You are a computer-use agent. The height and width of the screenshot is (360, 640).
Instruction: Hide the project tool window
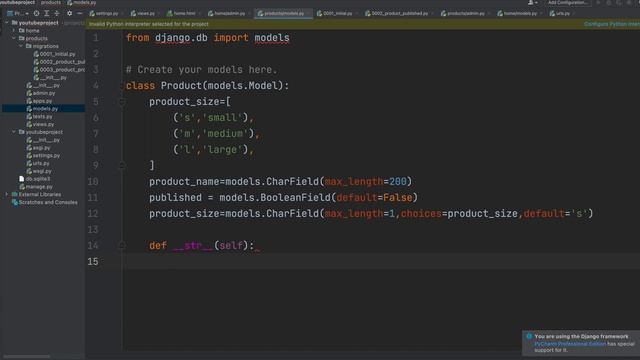point(80,13)
